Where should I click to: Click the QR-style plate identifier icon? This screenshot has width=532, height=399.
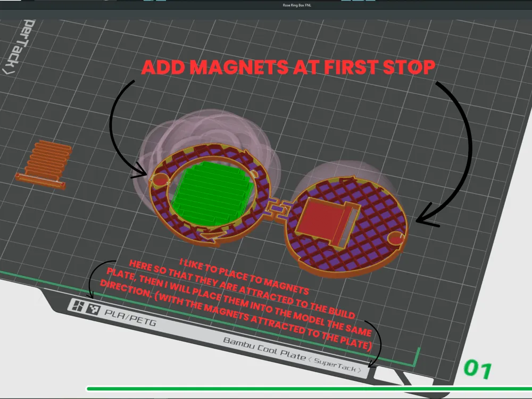coord(93,309)
